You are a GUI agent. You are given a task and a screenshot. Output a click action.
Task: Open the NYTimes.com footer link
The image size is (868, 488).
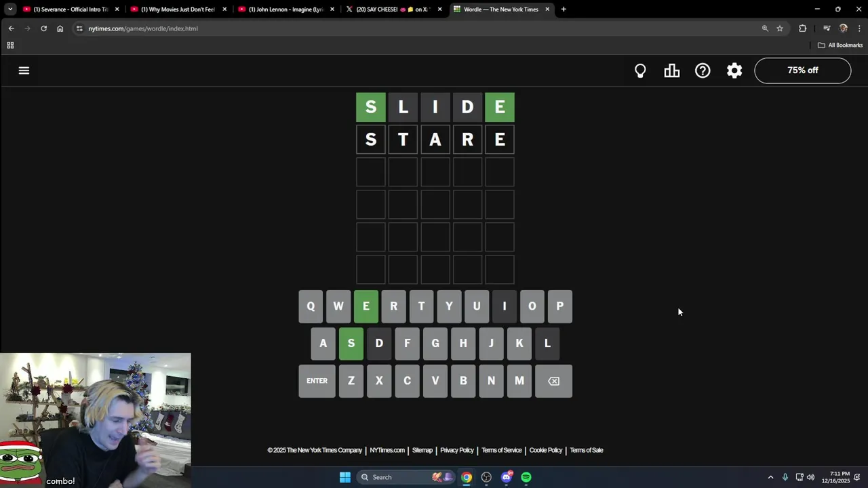(387, 450)
